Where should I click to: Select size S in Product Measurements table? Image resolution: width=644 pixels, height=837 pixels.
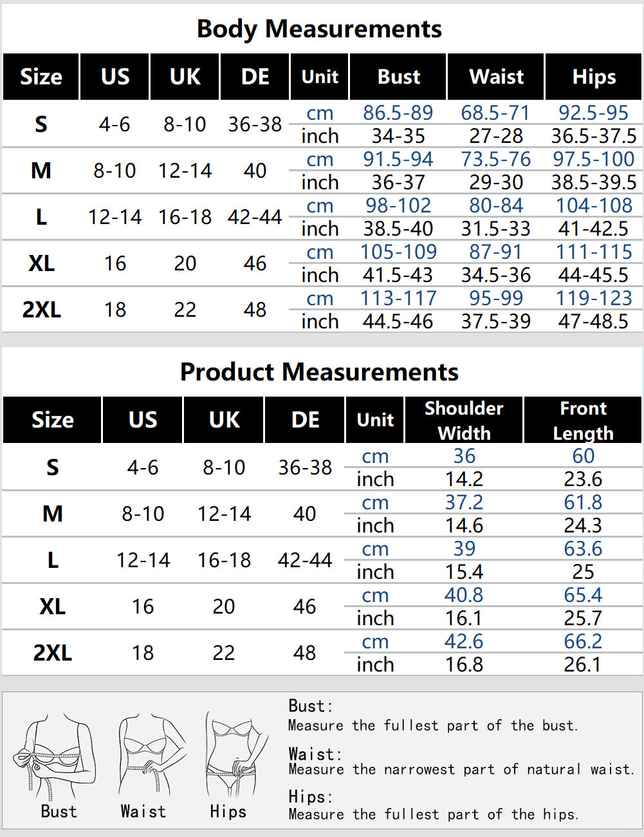[52, 467]
